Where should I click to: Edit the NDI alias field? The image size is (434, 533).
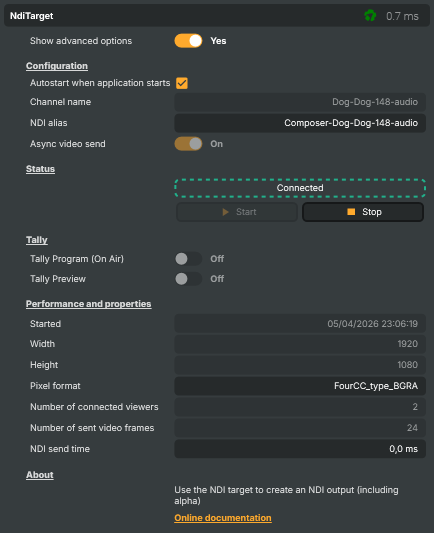tap(300, 123)
